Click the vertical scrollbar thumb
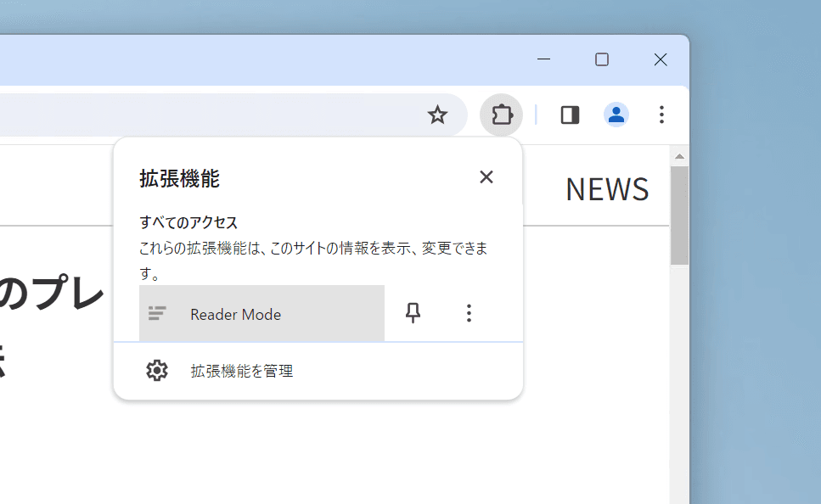Viewport: 821px width, 504px height. tap(679, 216)
